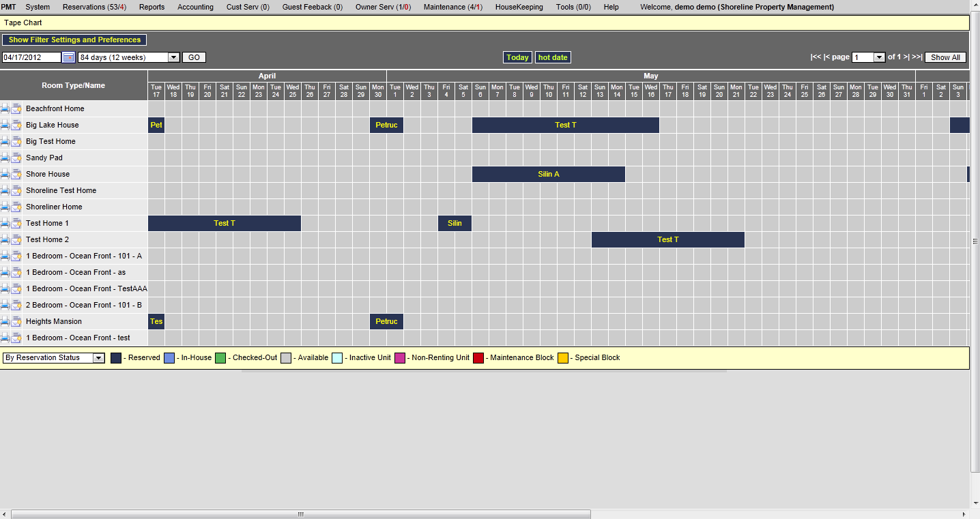This screenshot has height=519, width=980.
Task: Open the Guest Feeback (0) menu
Action: [313, 7]
